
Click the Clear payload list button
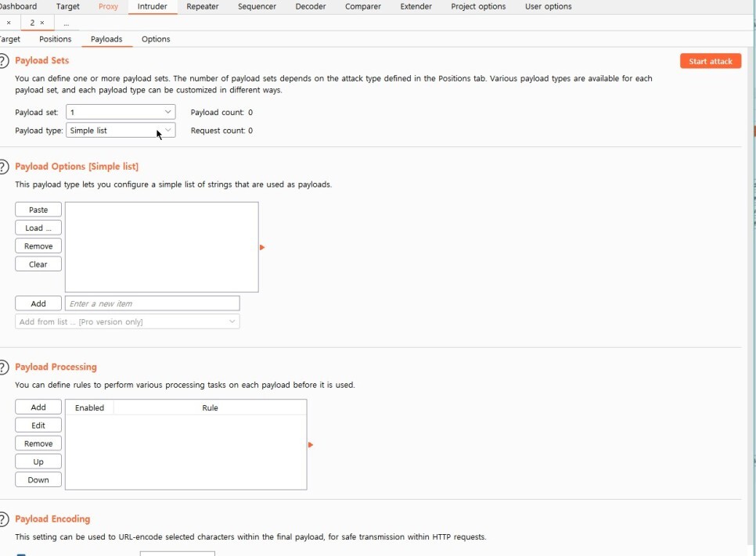tap(38, 264)
